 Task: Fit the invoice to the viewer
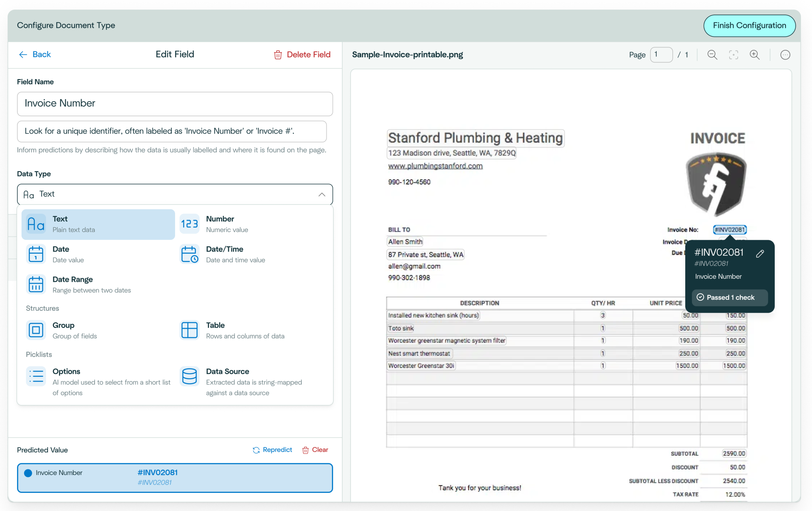(733, 55)
